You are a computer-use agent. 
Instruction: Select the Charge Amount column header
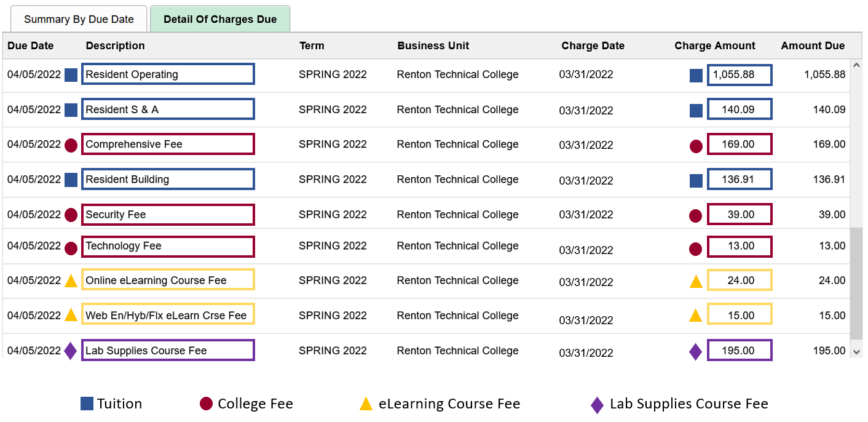[715, 46]
